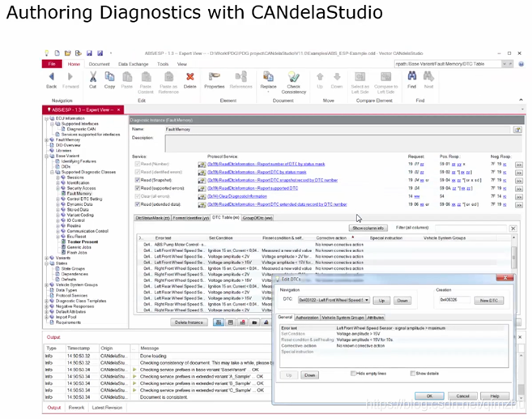
Task: Select Tester Present in the tree
Action: click(x=83, y=242)
